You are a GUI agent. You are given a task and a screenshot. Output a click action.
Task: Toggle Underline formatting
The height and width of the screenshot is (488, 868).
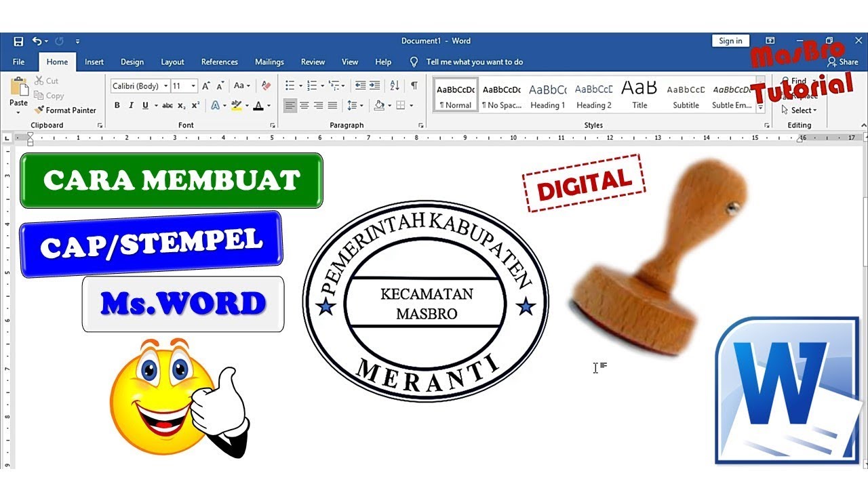click(x=145, y=106)
